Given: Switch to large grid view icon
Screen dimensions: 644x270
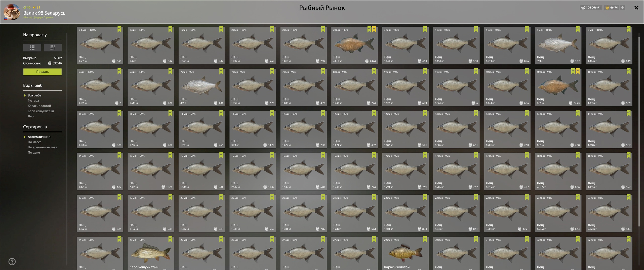Looking at the screenshot, I should pos(32,48).
